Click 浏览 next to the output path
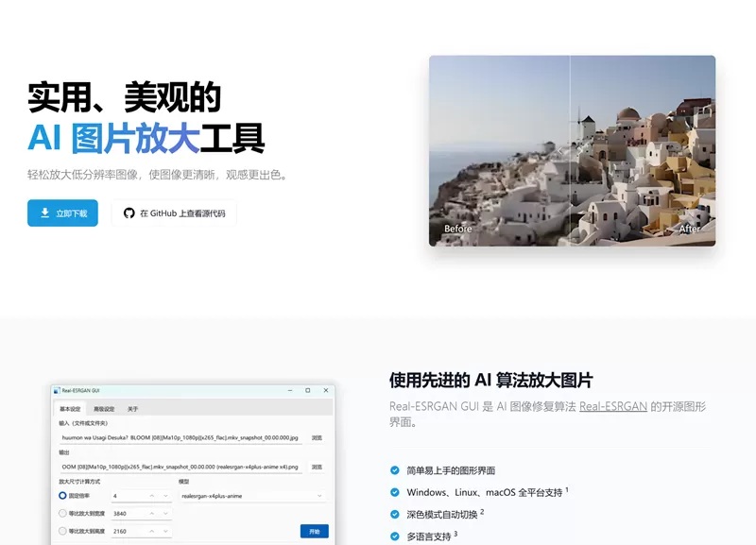 click(317, 467)
